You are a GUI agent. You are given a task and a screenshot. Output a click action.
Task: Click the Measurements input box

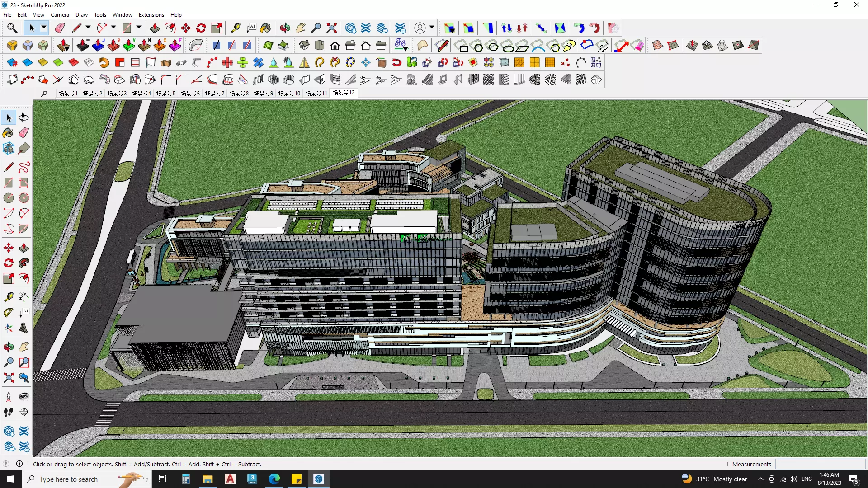coord(820,464)
